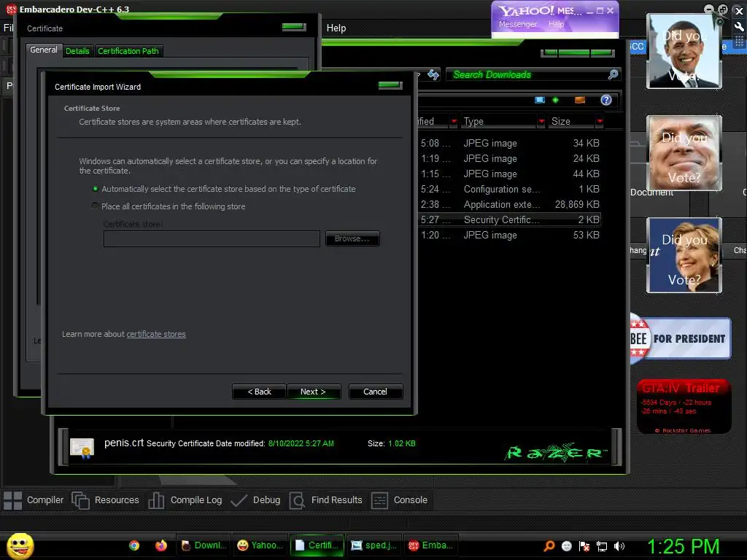
Task: Select 'Place all certificates in the following store'
Action: tap(96, 206)
